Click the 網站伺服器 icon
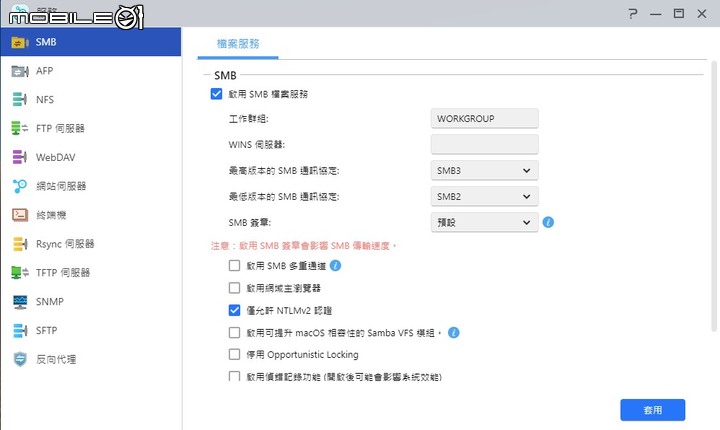720x430 pixels. pyautogui.click(x=19, y=186)
